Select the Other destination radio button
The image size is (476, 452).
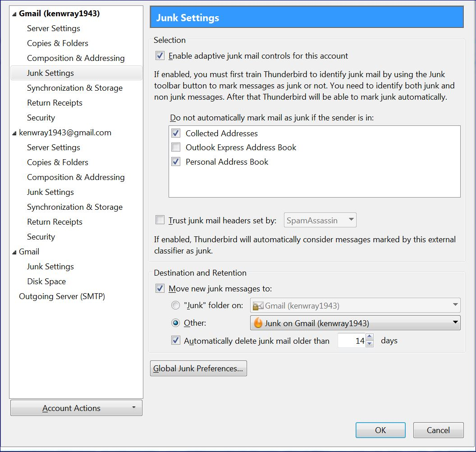pos(175,323)
